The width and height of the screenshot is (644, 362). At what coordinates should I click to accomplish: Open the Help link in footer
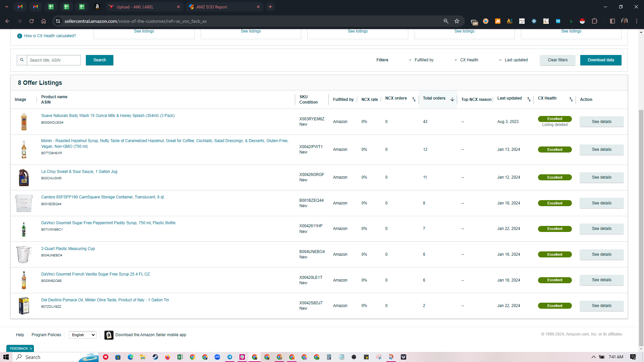click(20, 335)
